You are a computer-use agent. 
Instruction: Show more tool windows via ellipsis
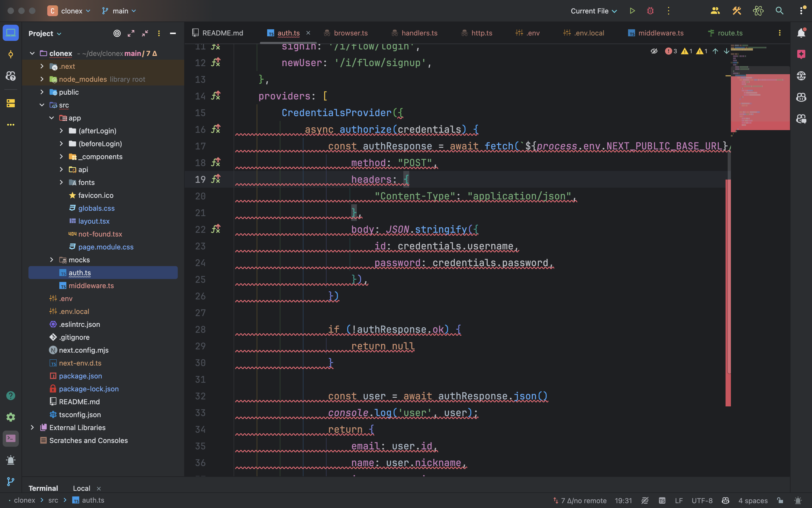click(x=11, y=125)
